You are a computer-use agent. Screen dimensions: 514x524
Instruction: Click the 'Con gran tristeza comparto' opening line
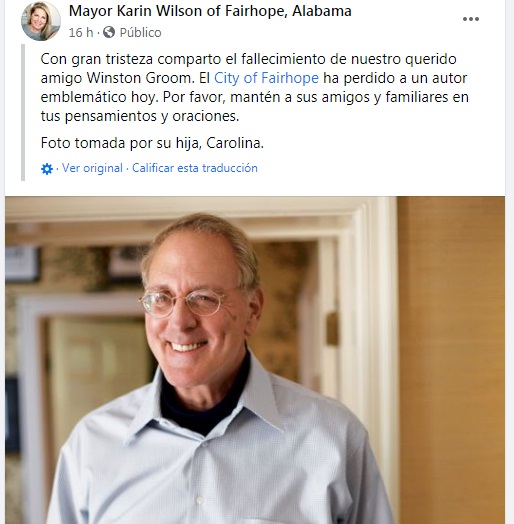[x=248, y=59]
